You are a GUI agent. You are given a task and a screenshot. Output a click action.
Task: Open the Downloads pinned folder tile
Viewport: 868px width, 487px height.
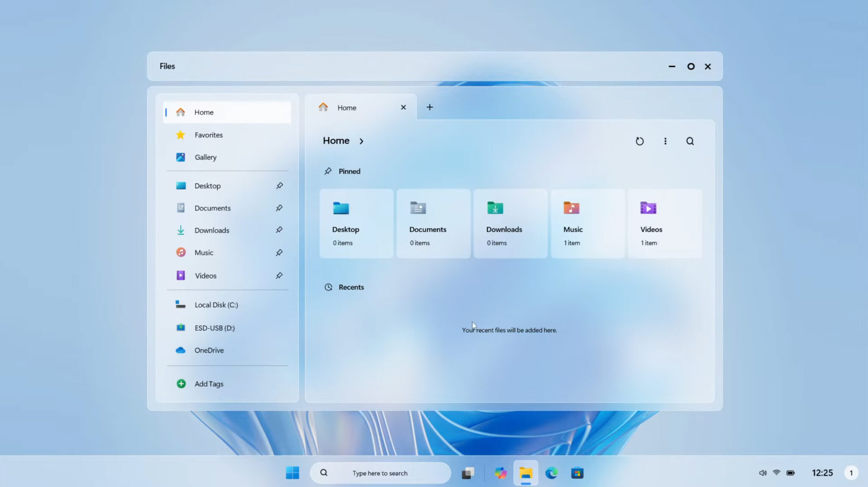pos(510,224)
